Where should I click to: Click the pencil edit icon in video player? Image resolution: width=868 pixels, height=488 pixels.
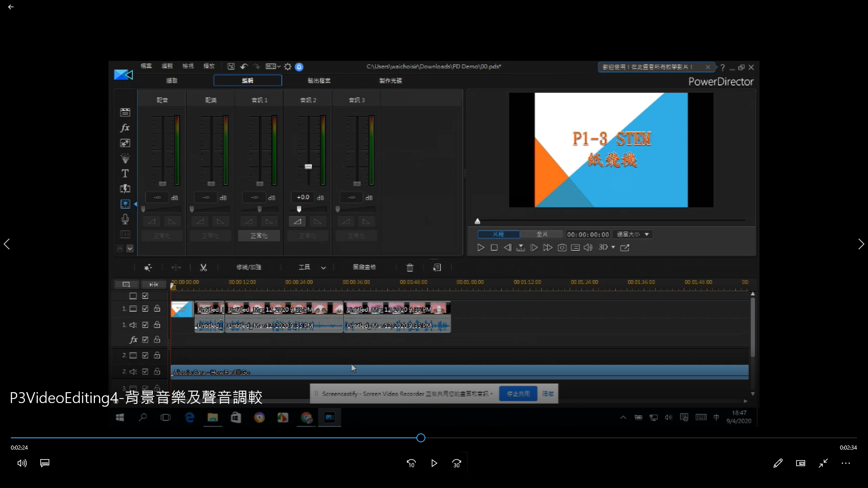[x=778, y=463]
